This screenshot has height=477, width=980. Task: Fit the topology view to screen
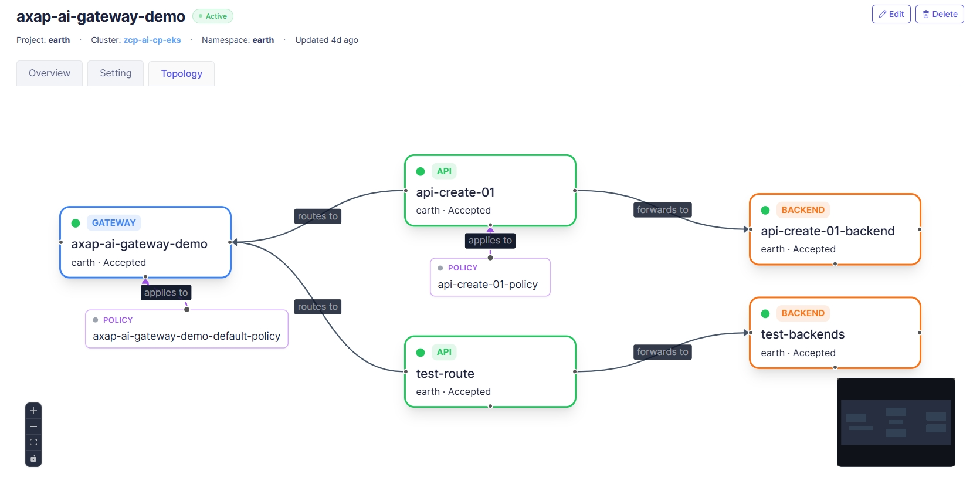point(33,442)
